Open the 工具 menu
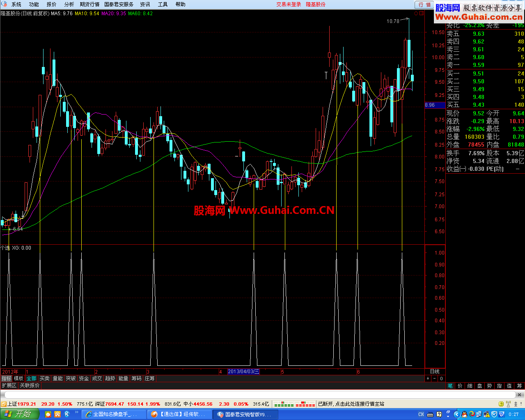The image size is (525, 420). (x=163, y=4)
